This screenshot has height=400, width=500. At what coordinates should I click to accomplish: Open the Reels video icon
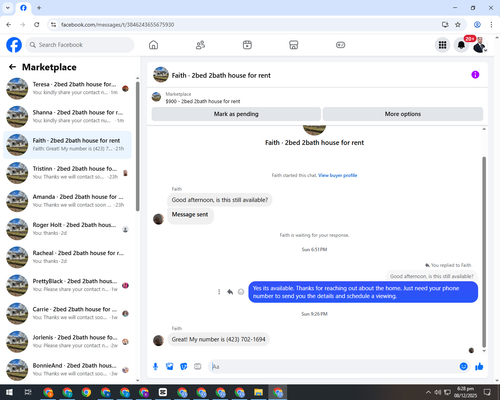pos(247,45)
